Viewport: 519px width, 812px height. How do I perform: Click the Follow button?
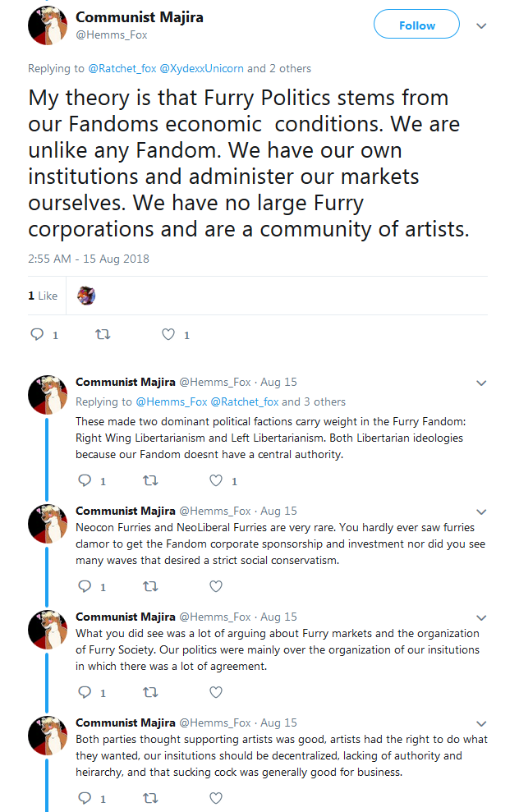416,25
